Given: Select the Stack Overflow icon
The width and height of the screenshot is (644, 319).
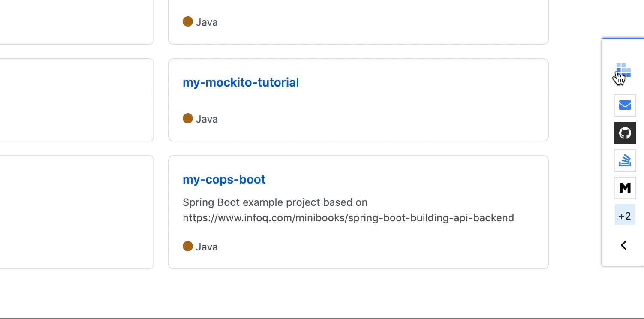Looking at the screenshot, I should click(625, 160).
